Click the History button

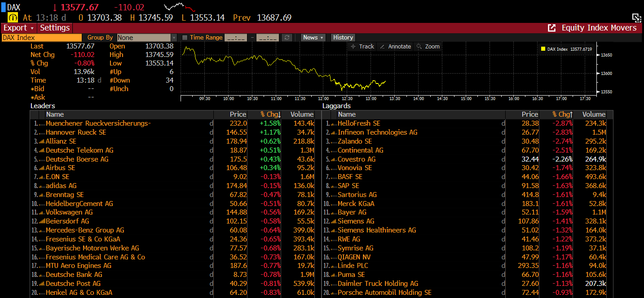tap(343, 38)
